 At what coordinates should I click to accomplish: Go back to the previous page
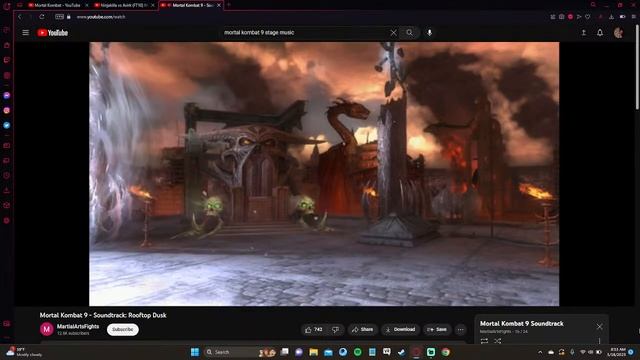click(x=20, y=17)
